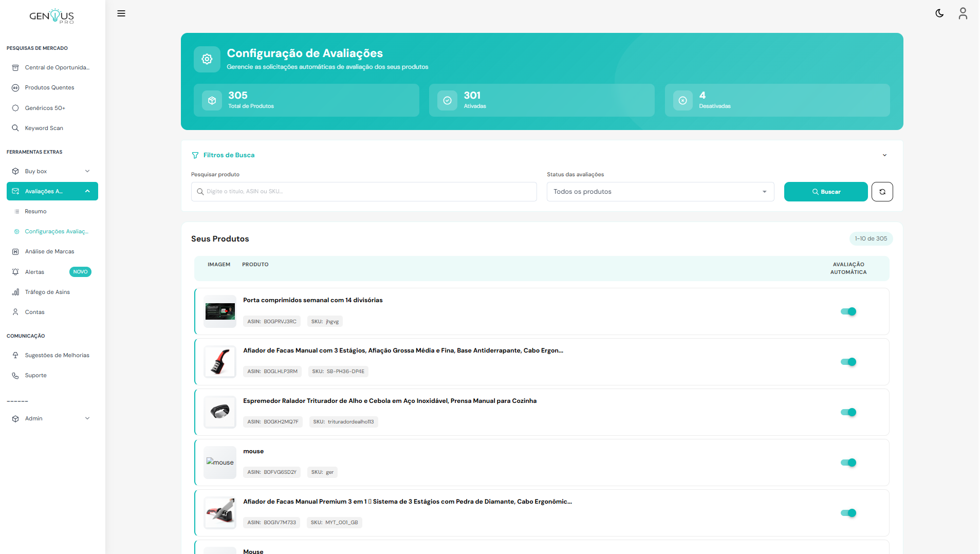Click the hamburger menu icon

(121, 13)
